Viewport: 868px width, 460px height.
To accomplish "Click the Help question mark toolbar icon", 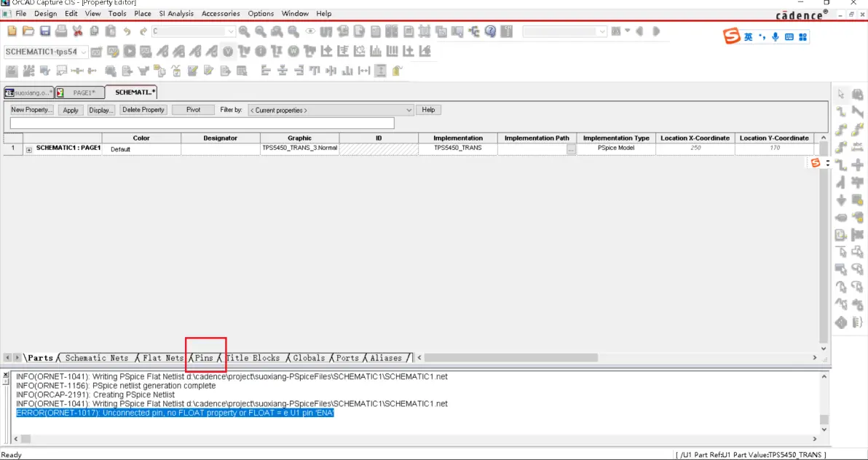I will click(490, 31).
